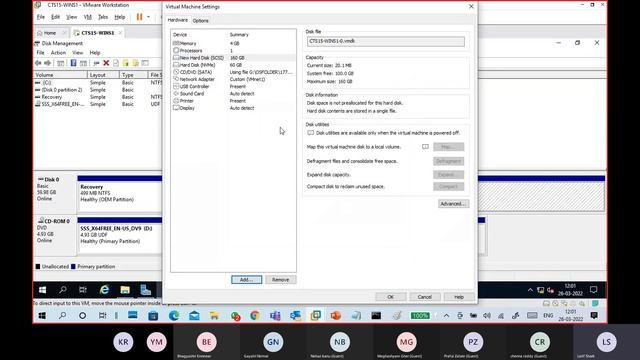Open File Explorer in the VM taskbar

point(125,290)
